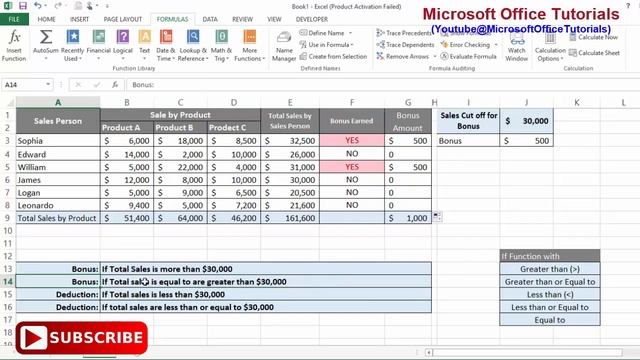Select Less than or Equal to cell
Screen dimensions: 640x360
[550, 307]
